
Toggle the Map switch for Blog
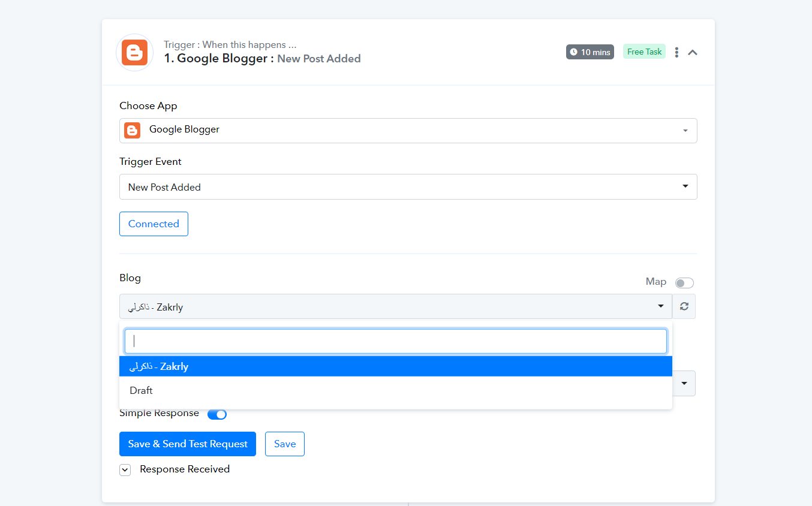pos(684,283)
